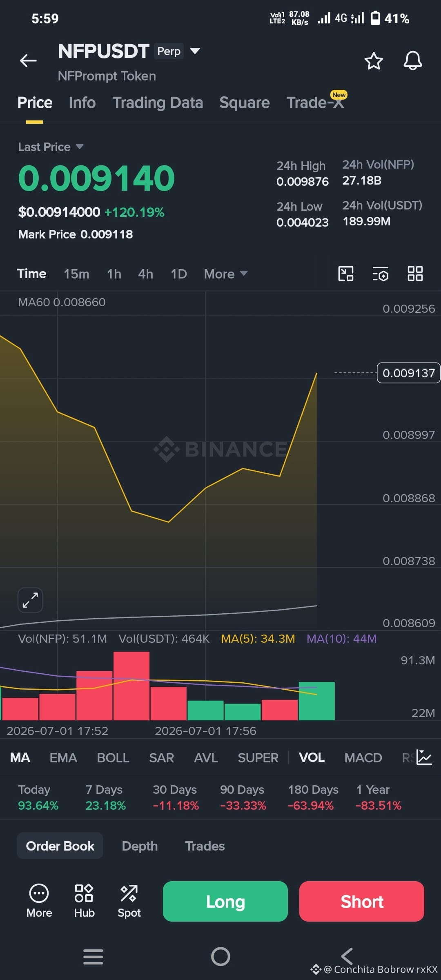
Task: Toggle the BOLL indicator
Action: pyautogui.click(x=113, y=757)
